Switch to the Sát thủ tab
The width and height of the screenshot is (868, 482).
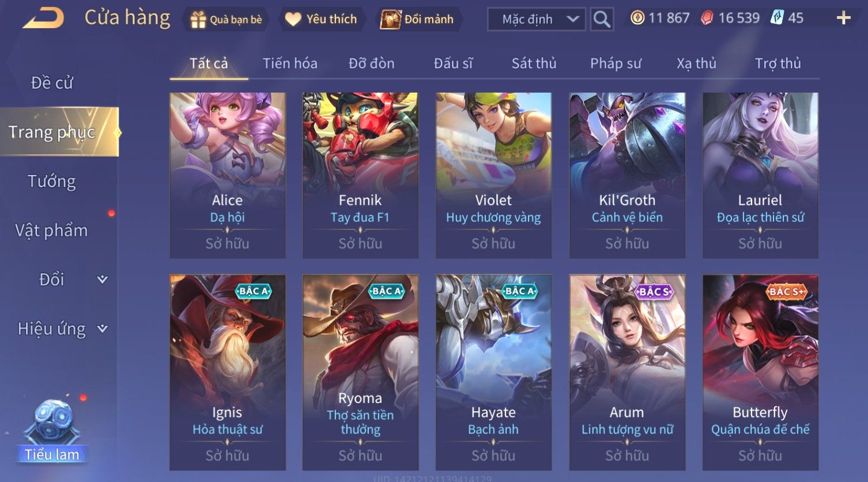[534, 63]
